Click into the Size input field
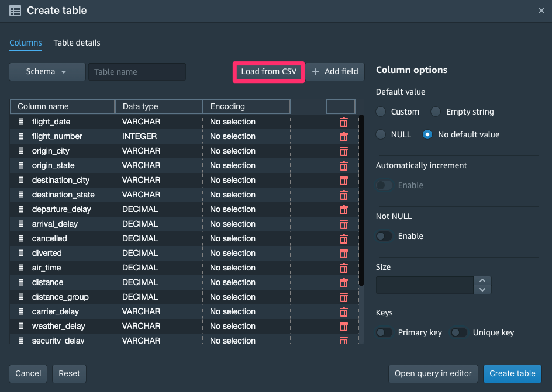Viewport: 552px width, 392px height. pyautogui.click(x=425, y=285)
